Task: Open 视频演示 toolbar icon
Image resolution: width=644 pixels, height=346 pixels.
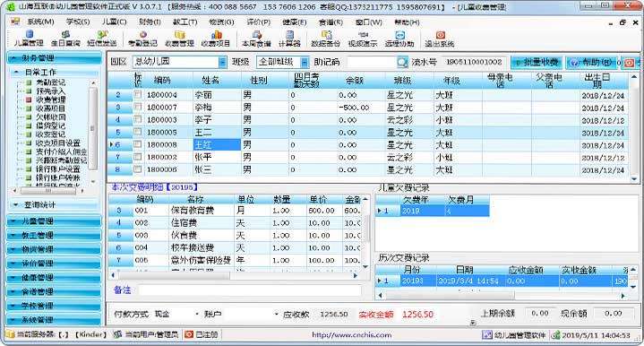Action: click(363, 39)
